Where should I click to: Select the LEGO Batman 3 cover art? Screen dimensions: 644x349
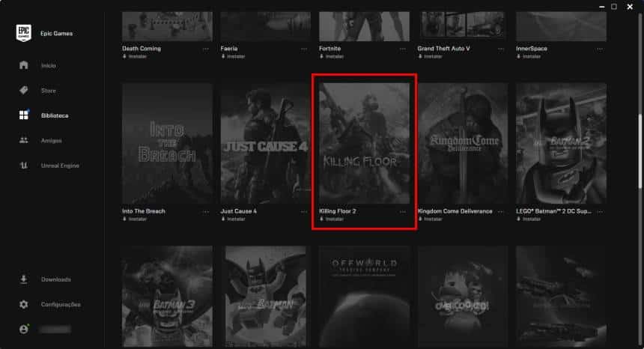[x=167, y=297]
